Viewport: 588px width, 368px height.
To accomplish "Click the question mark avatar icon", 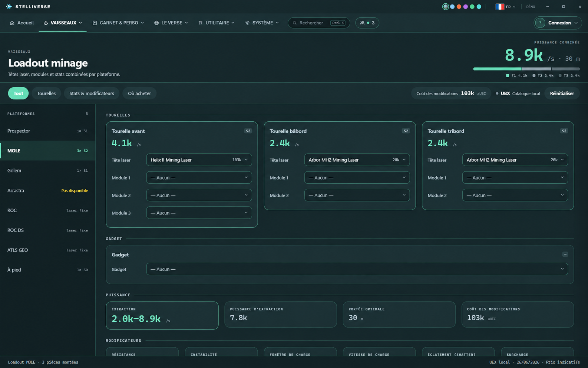I will click(x=540, y=23).
